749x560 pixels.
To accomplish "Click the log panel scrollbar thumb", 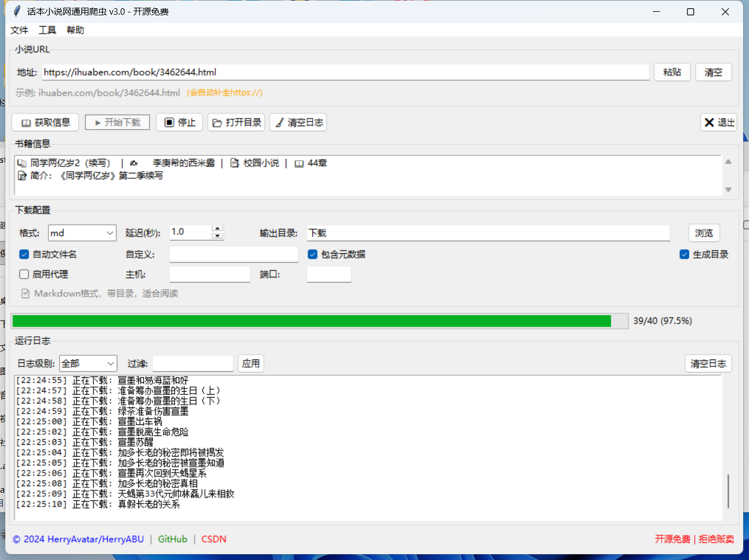I will 728,490.
